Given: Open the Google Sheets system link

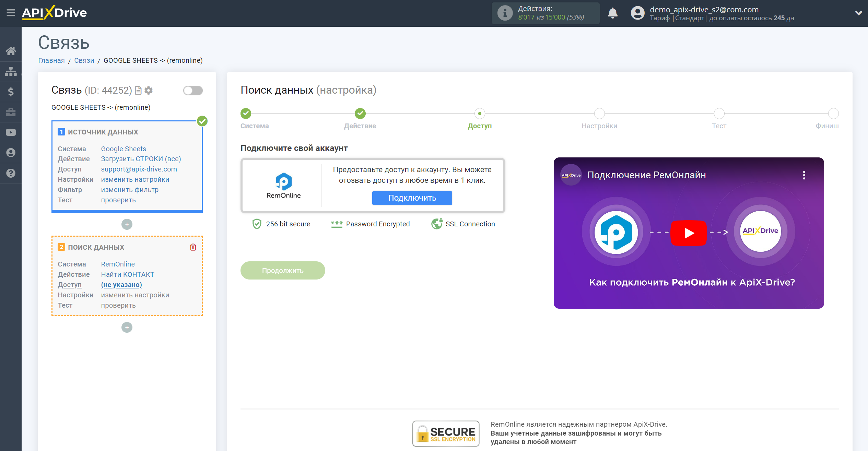Looking at the screenshot, I should coord(124,149).
